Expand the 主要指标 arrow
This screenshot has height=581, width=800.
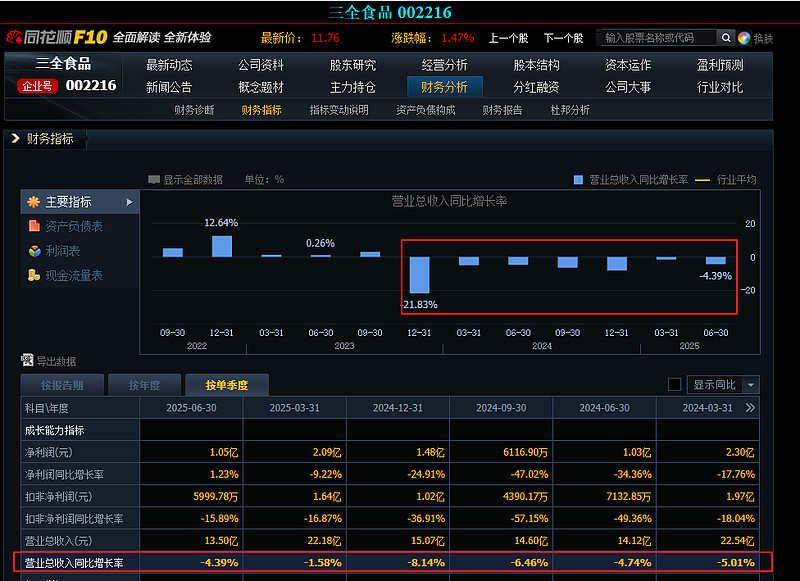pyautogui.click(x=129, y=203)
